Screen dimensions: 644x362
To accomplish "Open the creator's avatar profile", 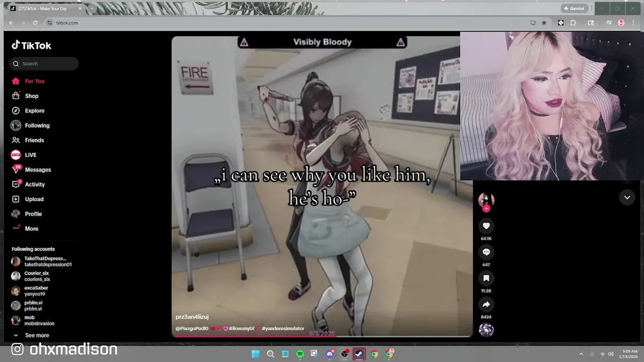I will (486, 200).
